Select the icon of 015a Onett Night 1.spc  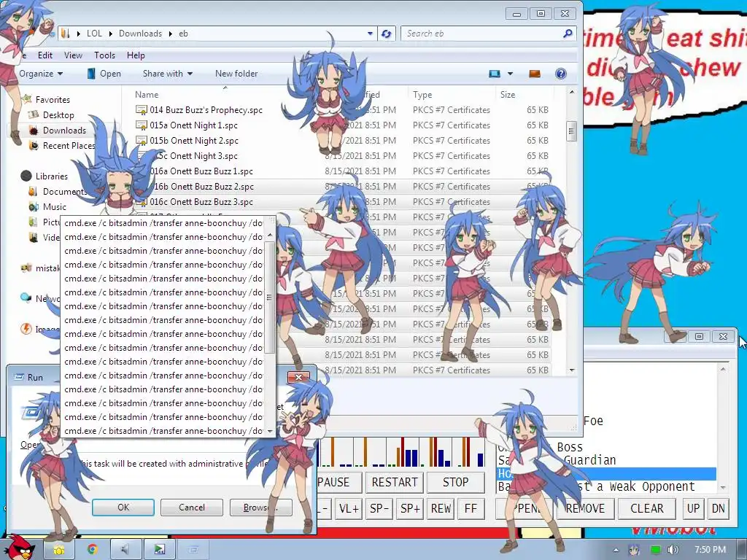tap(141, 125)
